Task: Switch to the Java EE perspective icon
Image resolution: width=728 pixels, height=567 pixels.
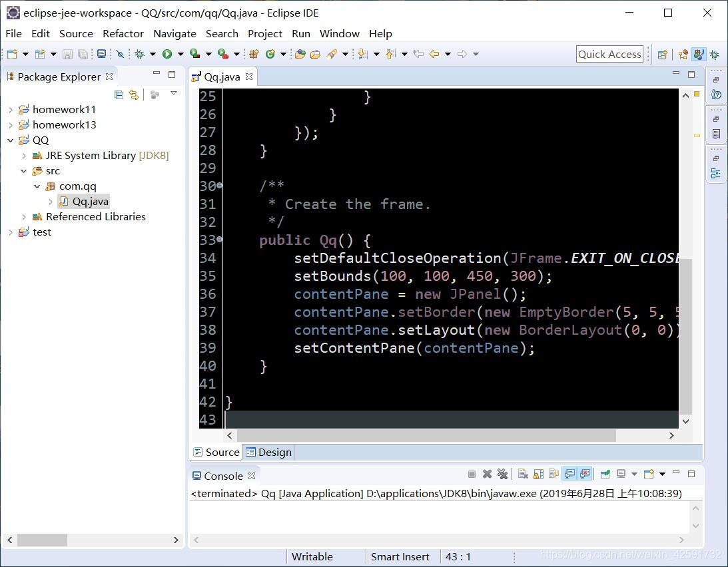Action: pos(683,55)
